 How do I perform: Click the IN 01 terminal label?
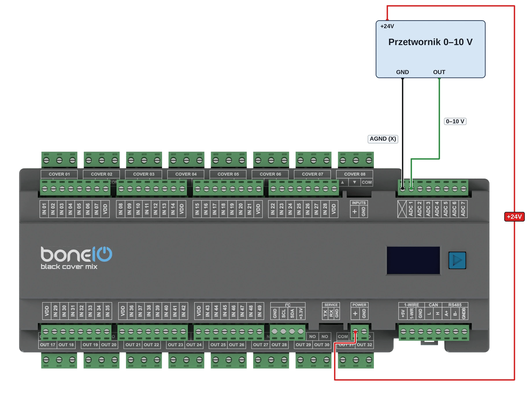click(44, 209)
